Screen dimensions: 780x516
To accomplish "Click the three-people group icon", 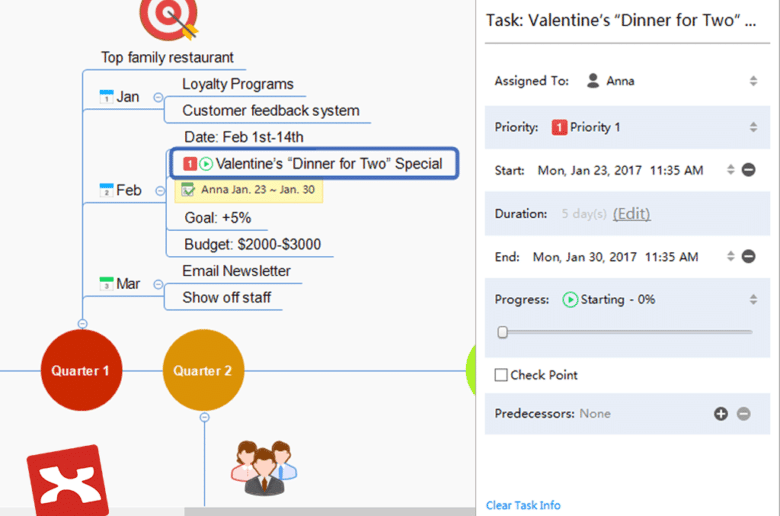I will 264,466.
